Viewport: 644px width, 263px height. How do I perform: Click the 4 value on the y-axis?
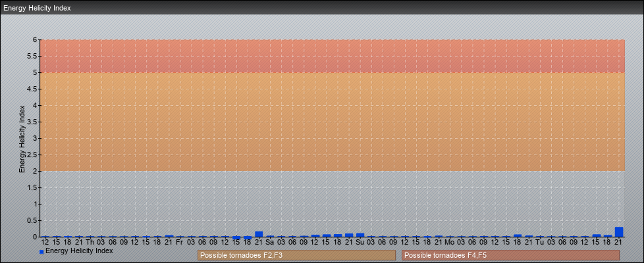point(36,105)
